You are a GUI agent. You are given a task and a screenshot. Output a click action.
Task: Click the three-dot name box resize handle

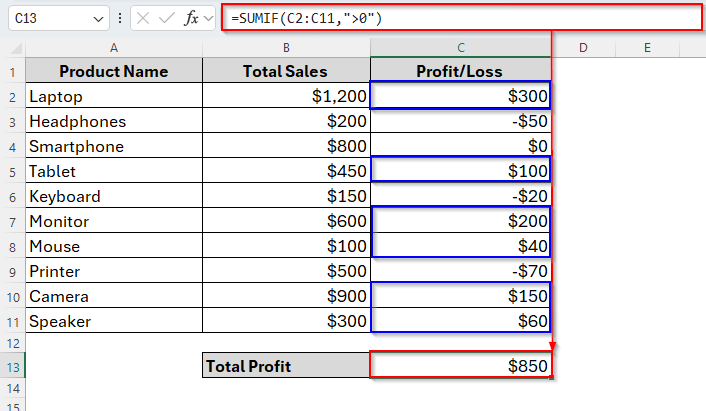(120, 18)
